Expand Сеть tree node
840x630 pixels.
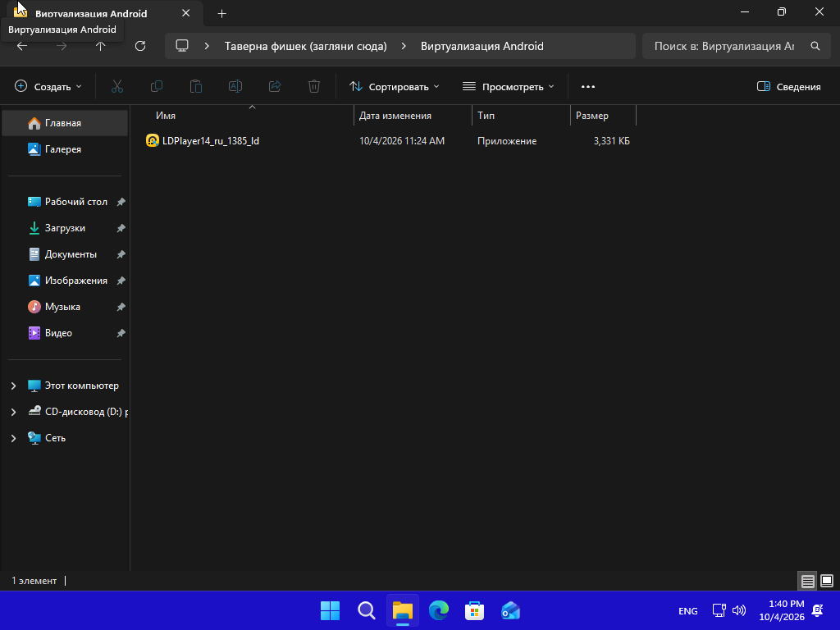pos(13,438)
